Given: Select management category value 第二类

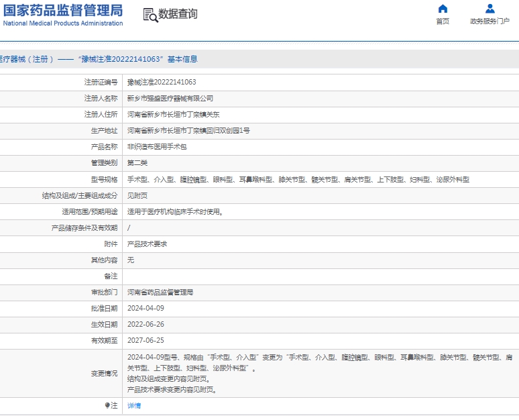Looking at the screenshot, I should 137,162.
